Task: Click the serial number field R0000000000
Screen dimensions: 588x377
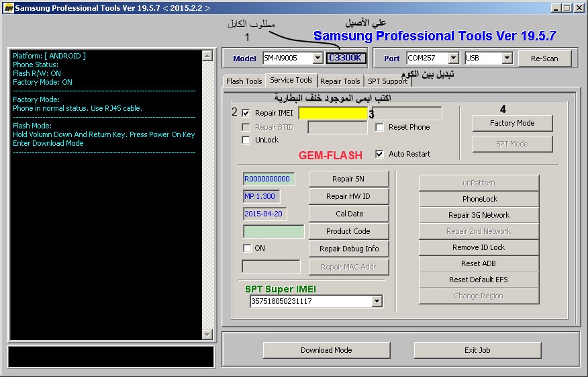Action: pyautogui.click(x=269, y=179)
